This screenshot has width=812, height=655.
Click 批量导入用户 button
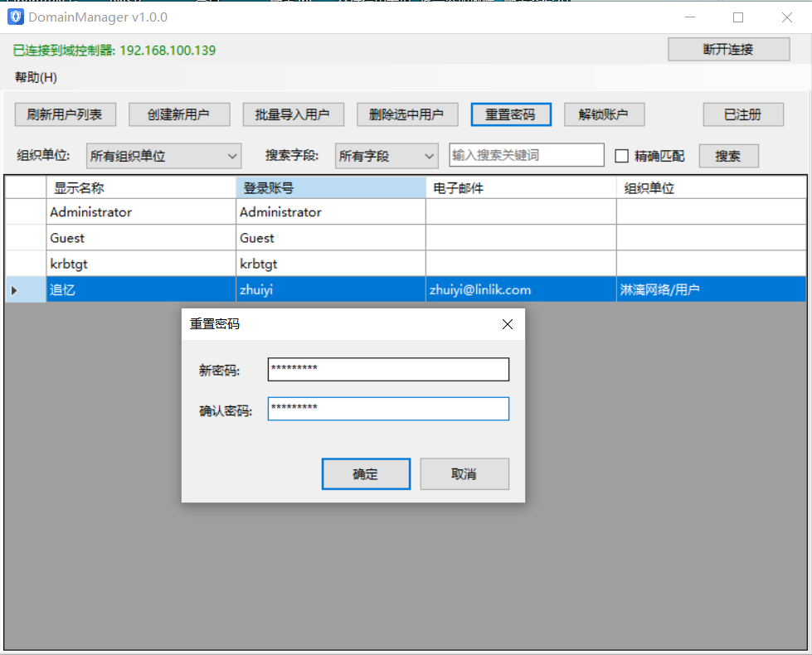pyautogui.click(x=293, y=114)
